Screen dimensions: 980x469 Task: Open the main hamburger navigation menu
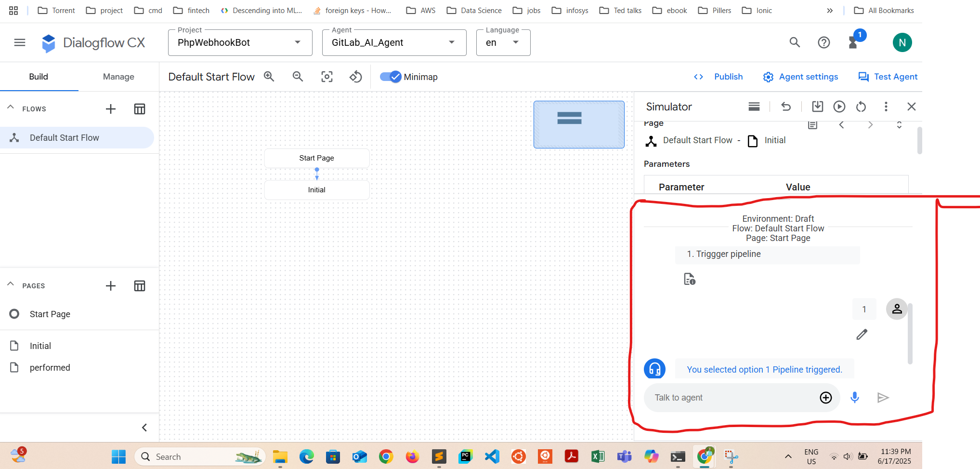pos(20,42)
